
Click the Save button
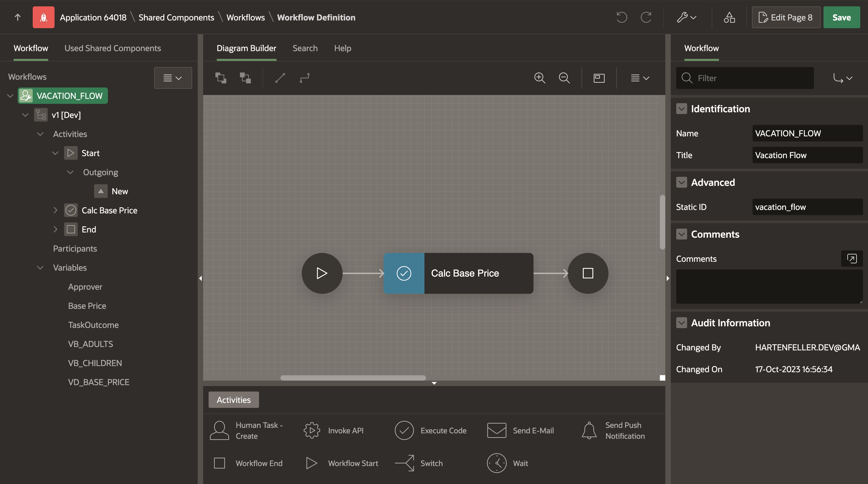tap(842, 17)
